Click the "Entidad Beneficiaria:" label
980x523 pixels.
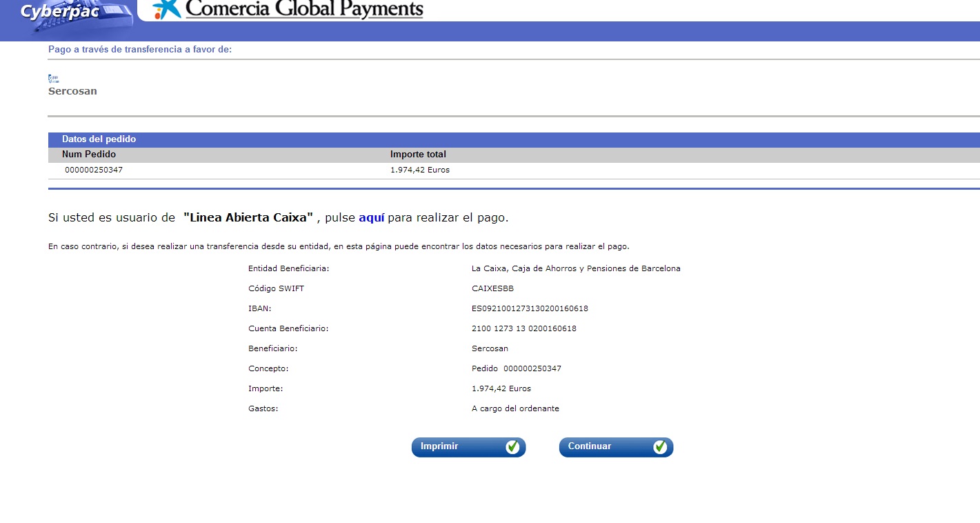(x=288, y=268)
